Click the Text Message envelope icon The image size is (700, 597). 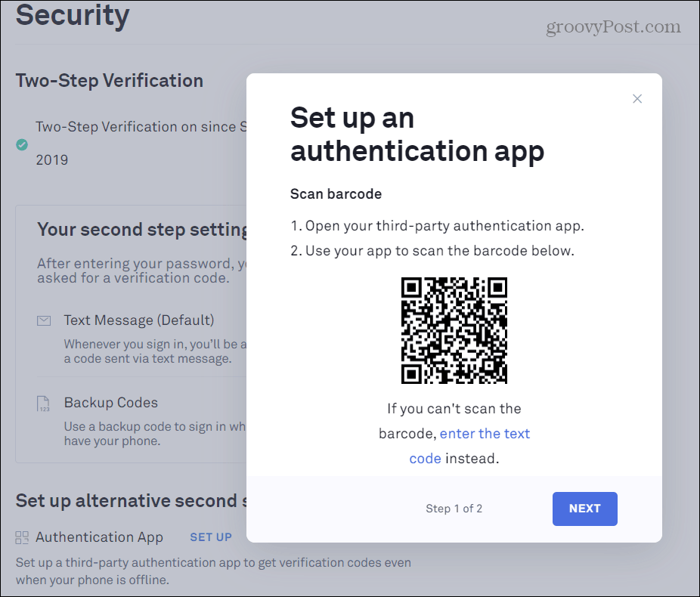[x=44, y=320]
